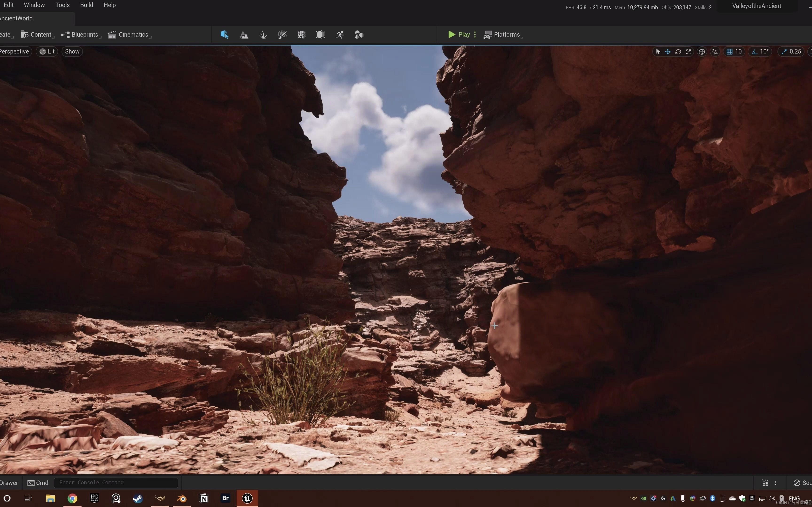Open Mesh Paint mode

coord(282,35)
